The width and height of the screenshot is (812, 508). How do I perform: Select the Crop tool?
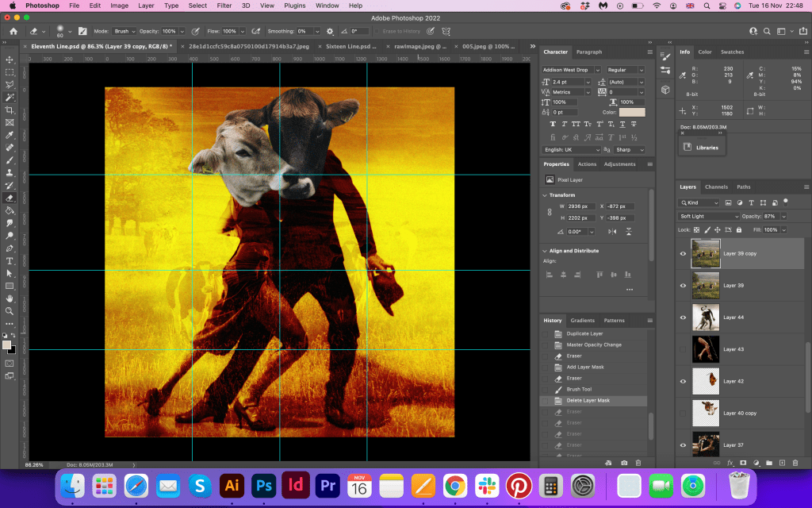pos(10,110)
